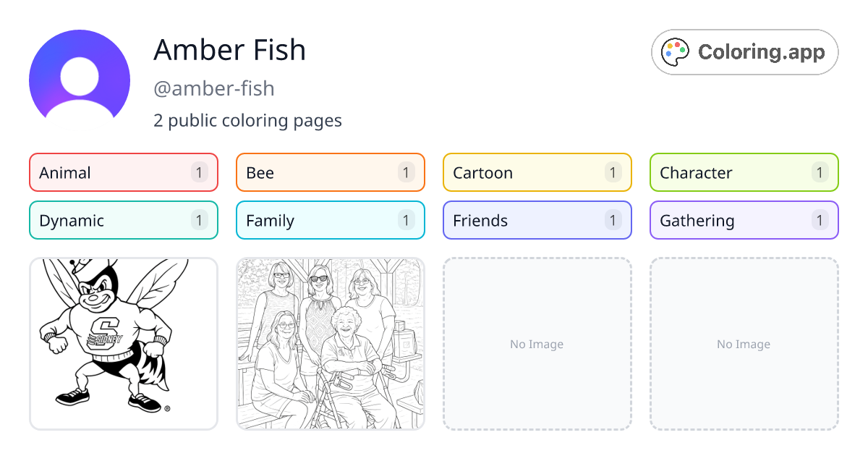Select the Animal category tag
The width and height of the screenshot is (868, 456).
click(123, 172)
